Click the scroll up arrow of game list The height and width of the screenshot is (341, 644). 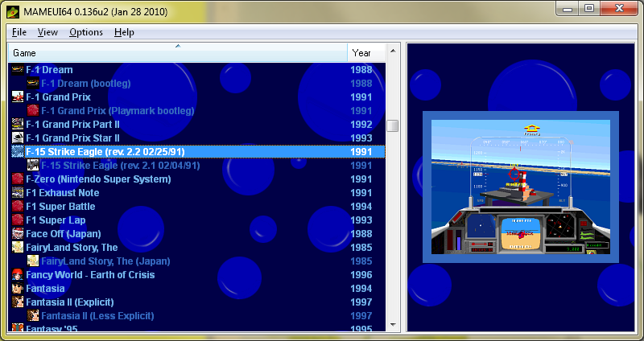pos(393,51)
